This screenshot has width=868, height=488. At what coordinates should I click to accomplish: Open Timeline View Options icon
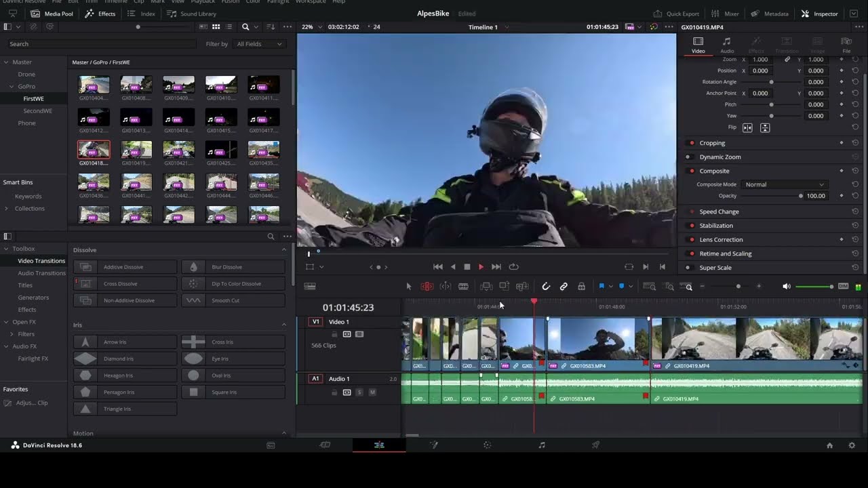coord(310,287)
